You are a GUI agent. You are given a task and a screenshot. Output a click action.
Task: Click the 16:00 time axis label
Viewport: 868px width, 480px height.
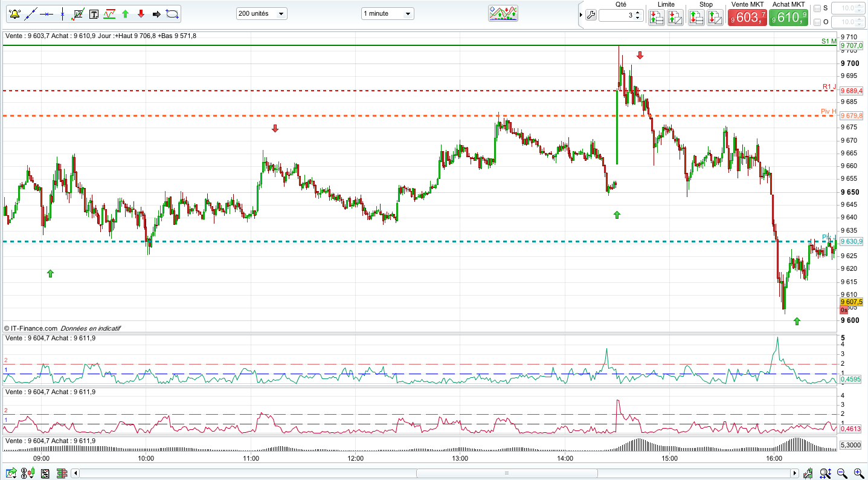click(x=774, y=458)
